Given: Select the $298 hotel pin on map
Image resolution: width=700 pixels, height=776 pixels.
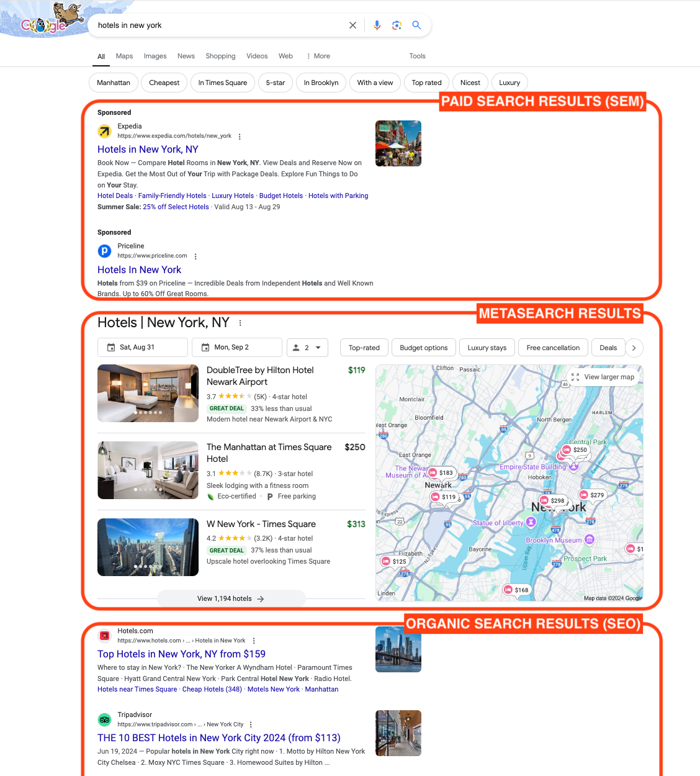Looking at the screenshot, I should (x=553, y=500).
